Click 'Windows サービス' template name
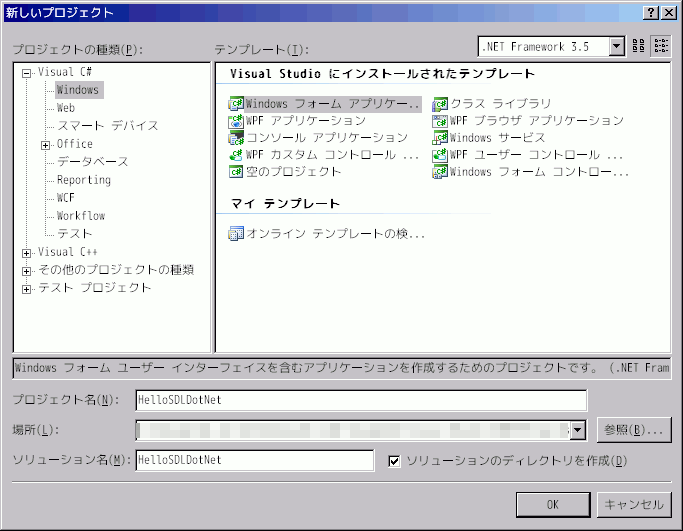Image resolution: width=683 pixels, height=531 pixels. pyautogui.click(x=497, y=138)
